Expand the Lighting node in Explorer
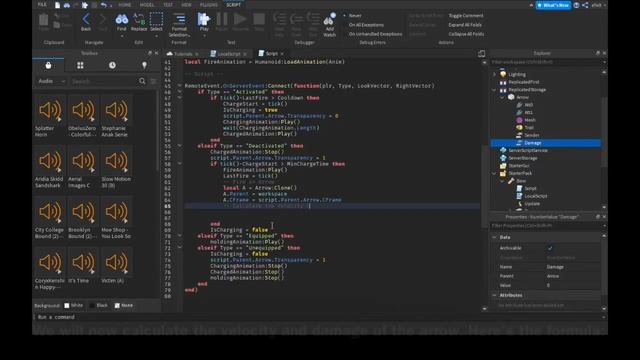The height and width of the screenshot is (360, 640). pyautogui.click(x=494, y=74)
